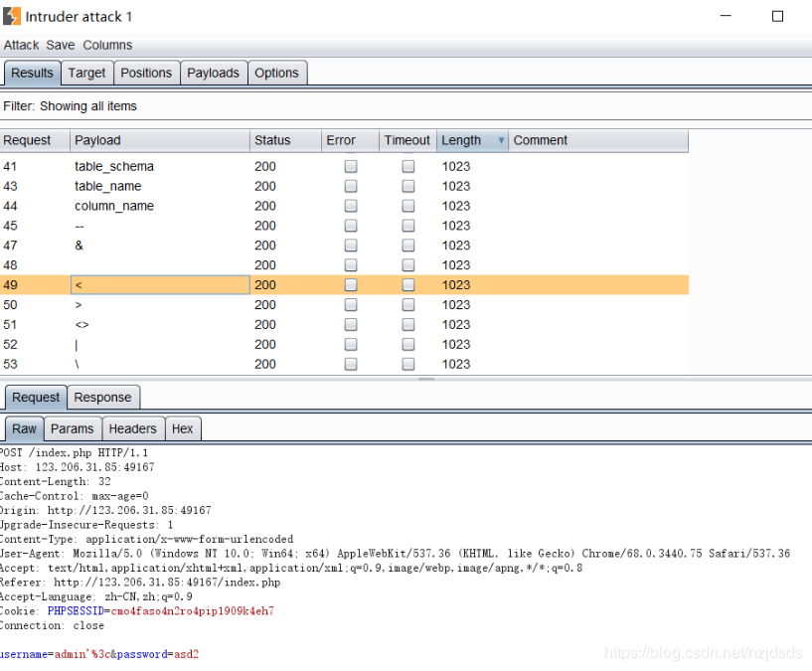Click the Burp Suite icon in the title bar

point(12,16)
